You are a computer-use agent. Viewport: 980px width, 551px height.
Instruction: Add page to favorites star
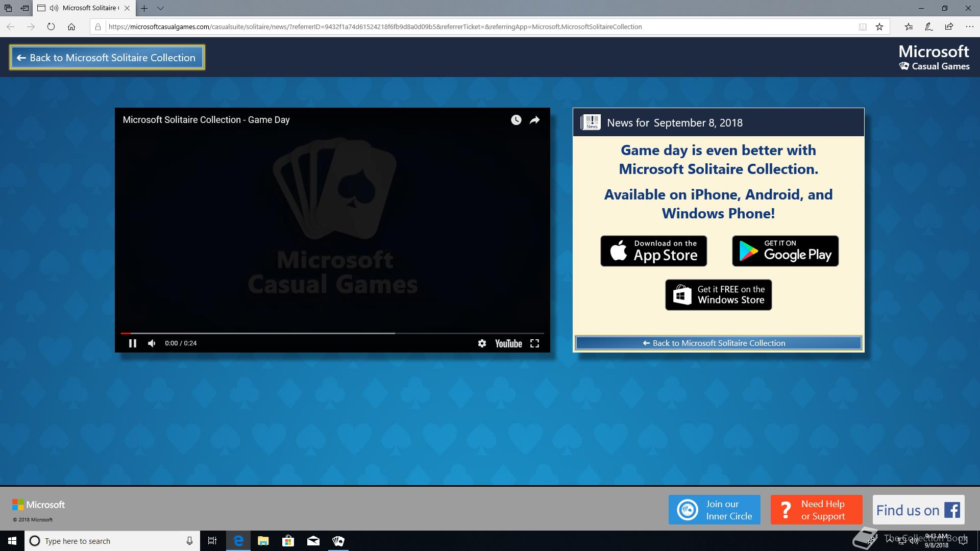click(x=879, y=27)
